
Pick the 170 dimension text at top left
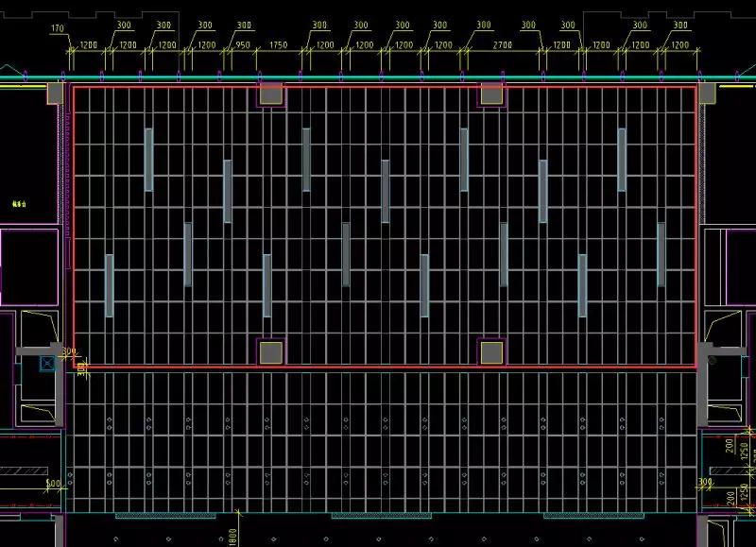[x=57, y=28]
